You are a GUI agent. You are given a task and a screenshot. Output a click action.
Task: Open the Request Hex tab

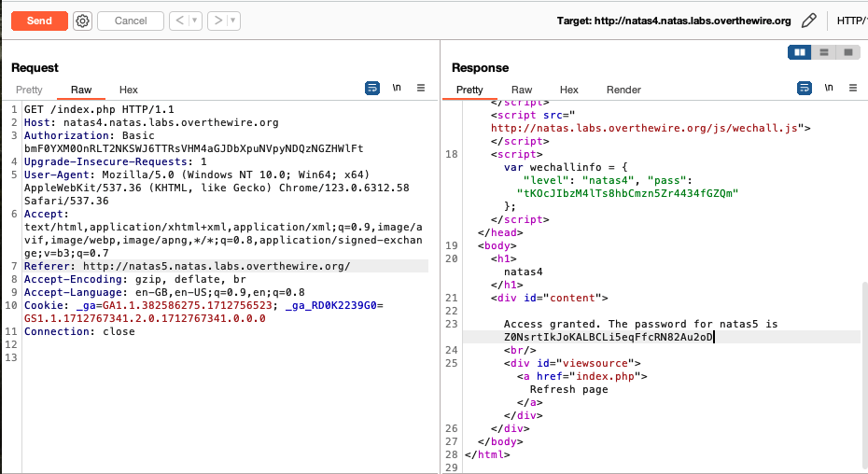(129, 90)
